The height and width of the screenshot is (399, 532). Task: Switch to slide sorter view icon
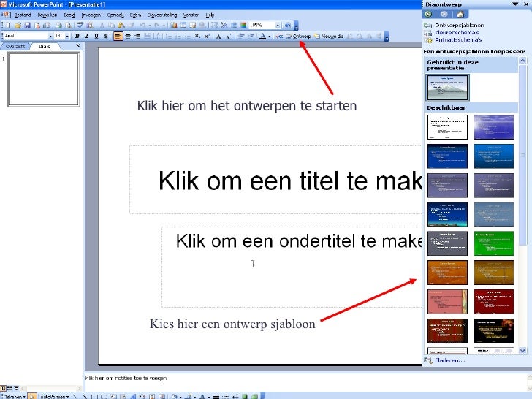[9, 388]
